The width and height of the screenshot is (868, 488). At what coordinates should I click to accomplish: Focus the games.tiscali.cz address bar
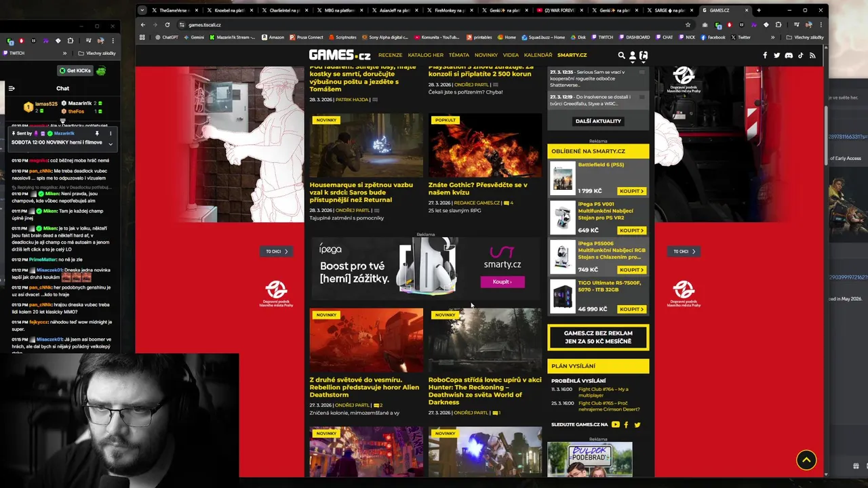(x=434, y=24)
